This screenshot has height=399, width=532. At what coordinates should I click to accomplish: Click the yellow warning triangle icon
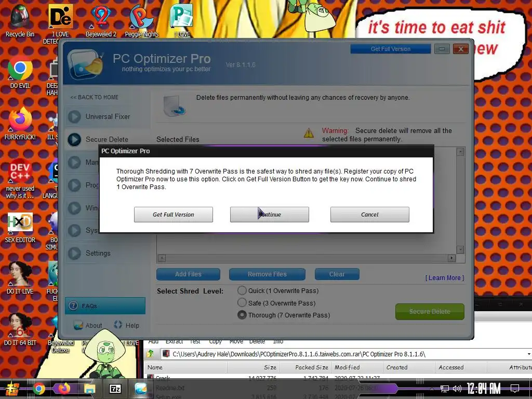[x=309, y=132]
